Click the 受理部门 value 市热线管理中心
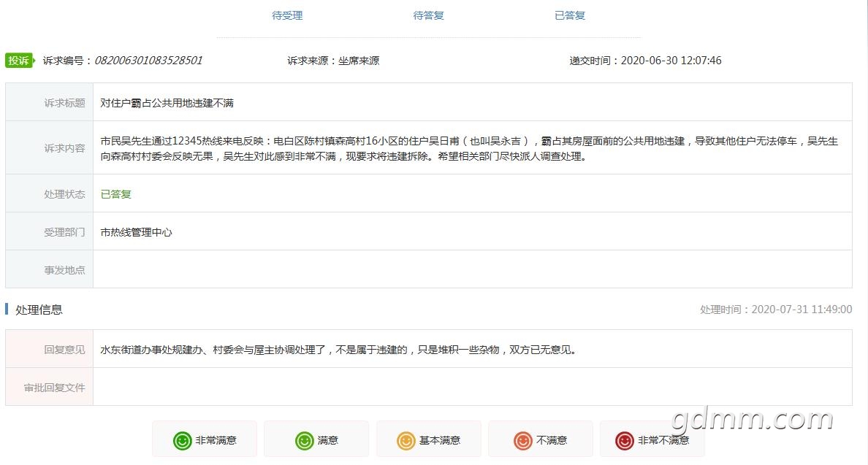Viewport: 868px width, 465px height. tap(136, 232)
